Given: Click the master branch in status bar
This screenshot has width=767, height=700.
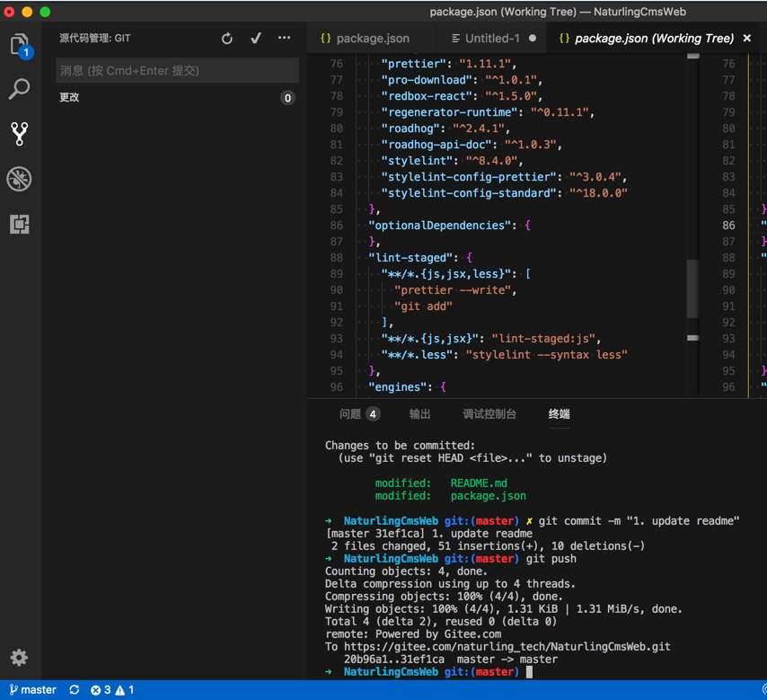Looking at the screenshot, I should (32, 690).
